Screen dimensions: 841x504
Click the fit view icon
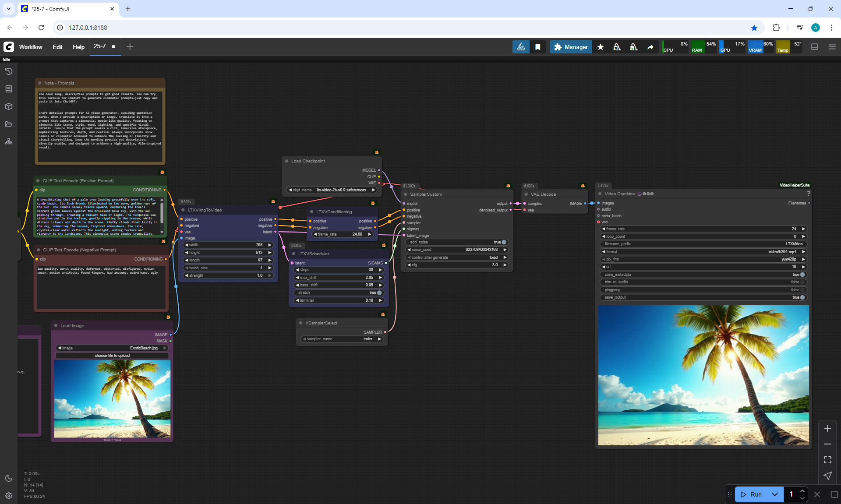[827, 460]
